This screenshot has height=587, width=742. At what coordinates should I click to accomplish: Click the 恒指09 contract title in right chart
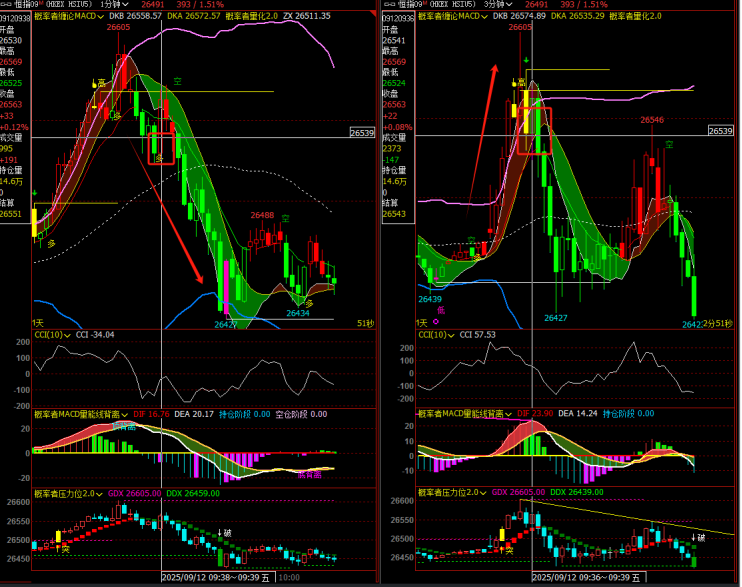coord(402,4)
